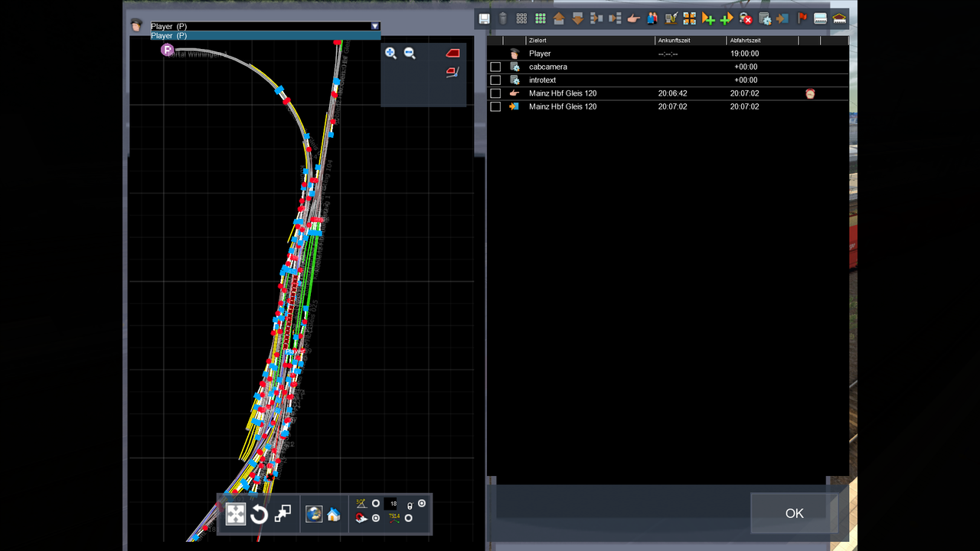Save the timetable with the disk icon
This screenshot has width=980, height=551.
484,18
